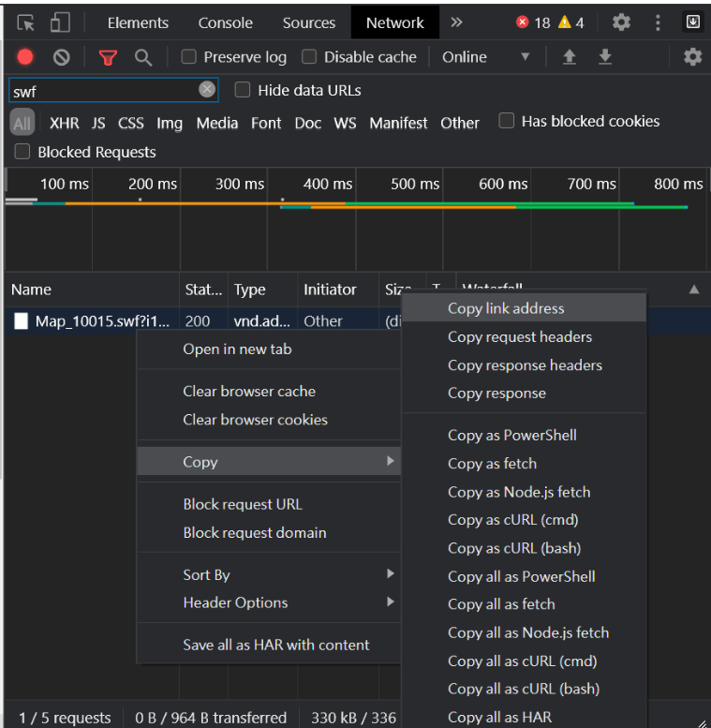Filter requests by Doc
The width and height of the screenshot is (711, 728).
[x=307, y=123]
